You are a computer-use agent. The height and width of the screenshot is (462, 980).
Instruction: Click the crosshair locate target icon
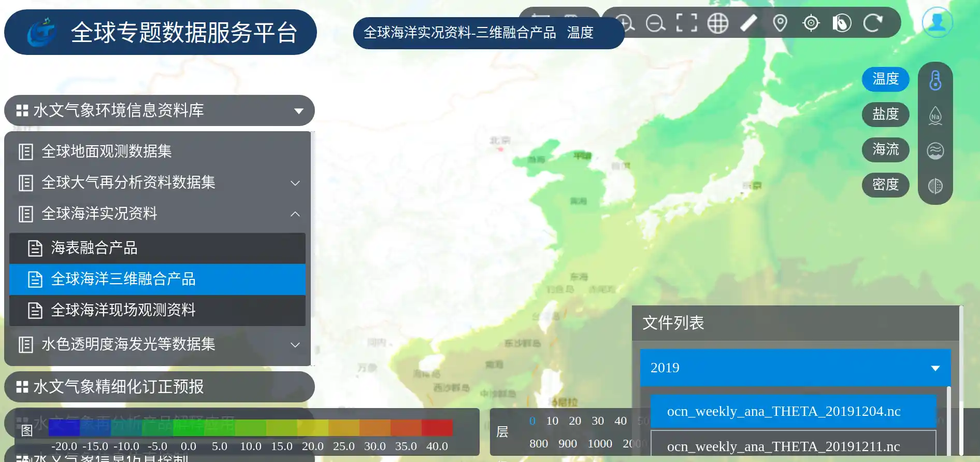pos(811,23)
